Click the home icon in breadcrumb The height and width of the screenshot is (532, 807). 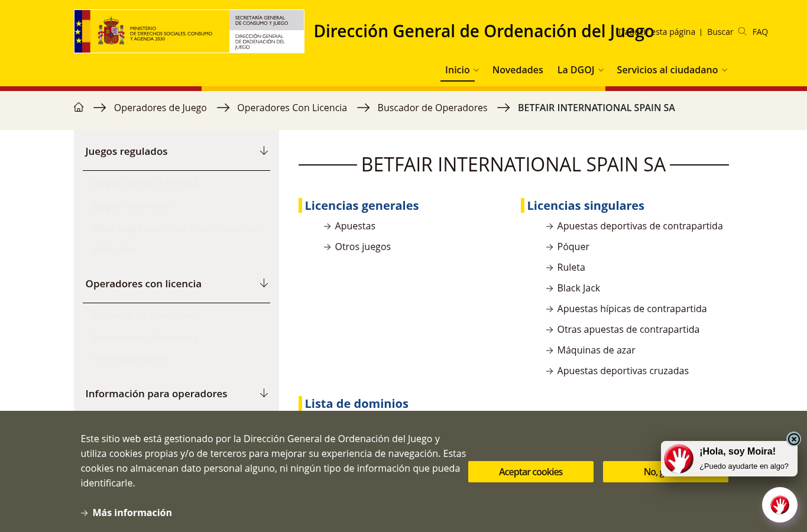[x=79, y=108]
